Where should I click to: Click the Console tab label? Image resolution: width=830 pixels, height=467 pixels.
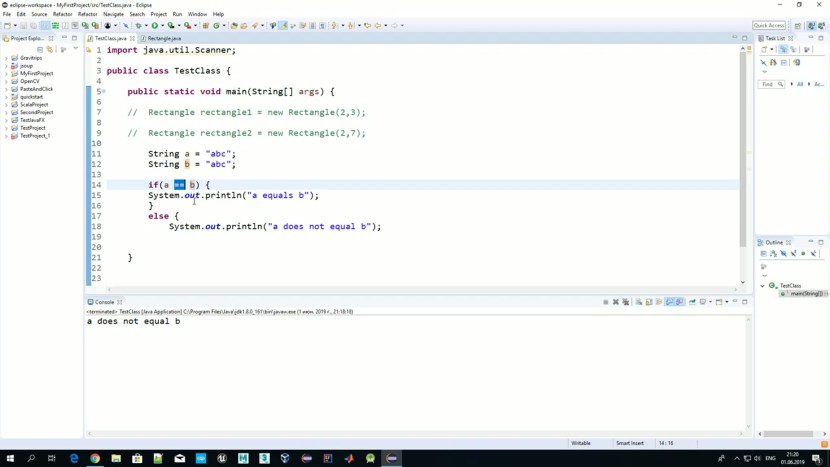[104, 302]
